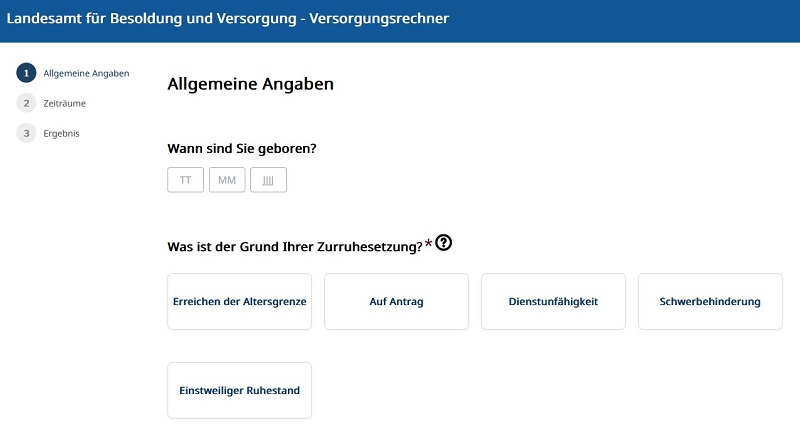Click the Grund Ihrer Zurruhesetzung question label
This screenshot has height=426, width=800.
click(x=295, y=246)
